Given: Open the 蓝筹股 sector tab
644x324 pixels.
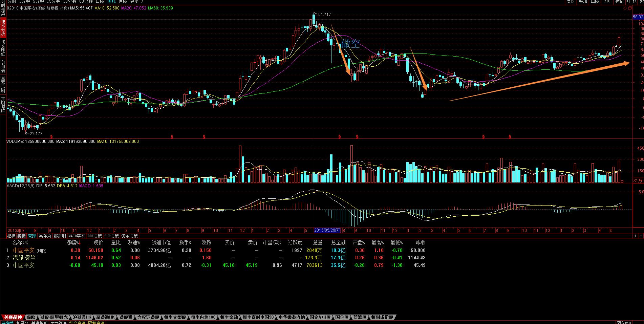Looking at the screenshot, I should [360, 318].
